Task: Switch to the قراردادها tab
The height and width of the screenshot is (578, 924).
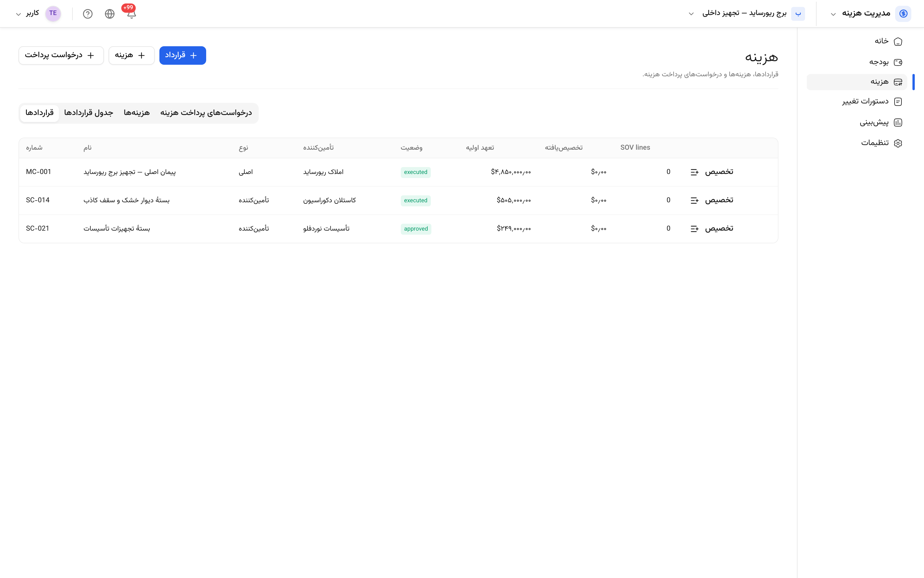Action: click(40, 113)
